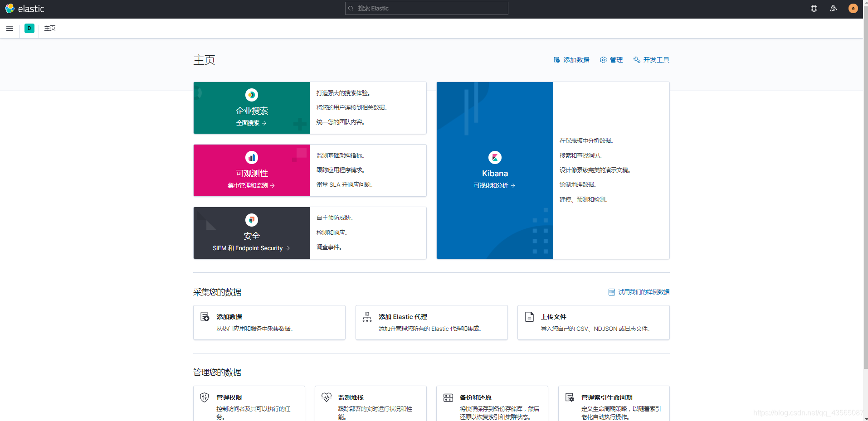Open the 添加 Elastic 代理 card title
This screenshot has width=868, height=421.
(x=403, y=317)
